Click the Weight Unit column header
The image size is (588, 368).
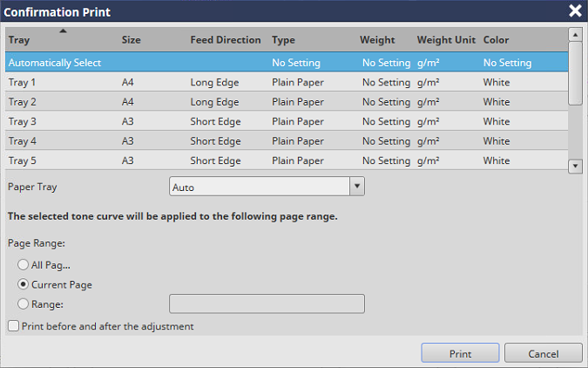445,40
